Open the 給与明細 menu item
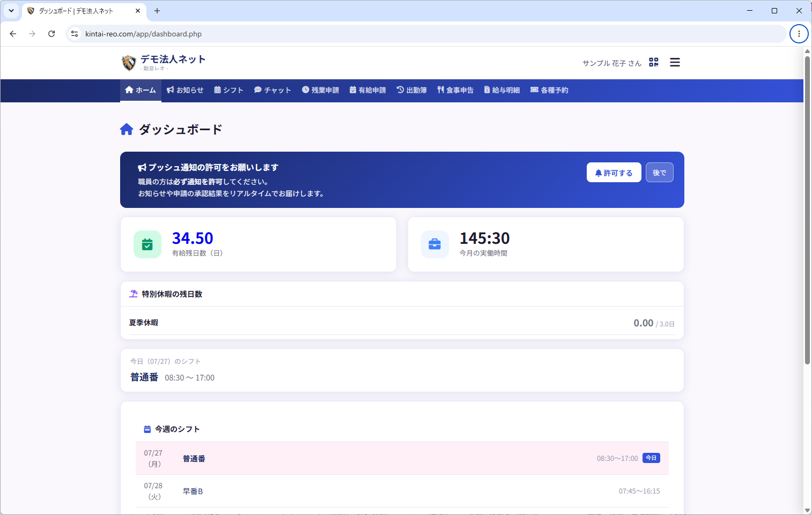The image size is (812, 515). [x=502, y=90]
